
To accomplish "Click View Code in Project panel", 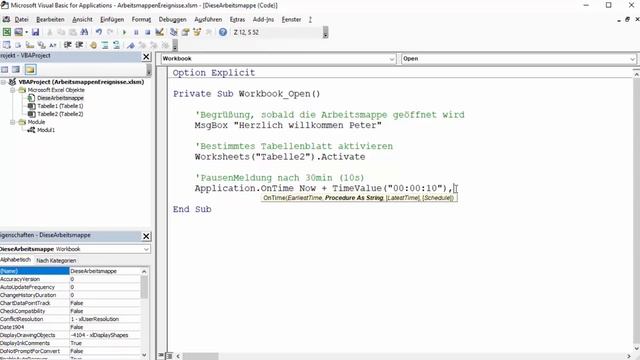I will coord(4,69).
